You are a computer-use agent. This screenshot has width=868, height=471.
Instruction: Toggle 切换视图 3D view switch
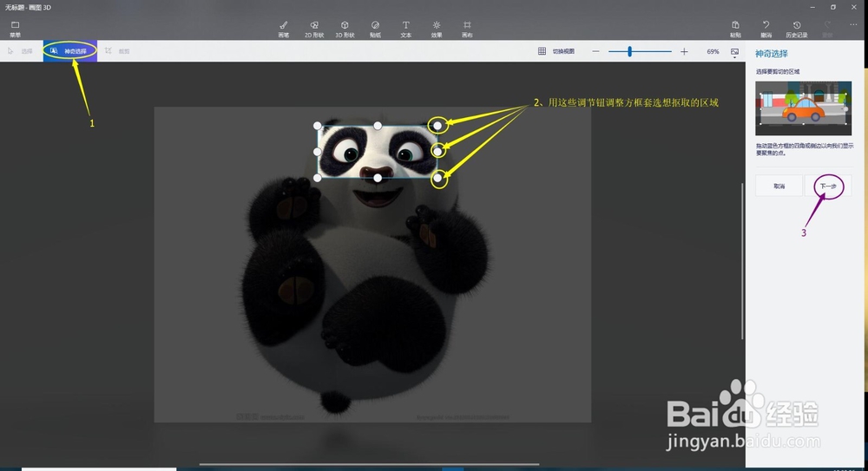pyautogui.click(x=556, y=51)
